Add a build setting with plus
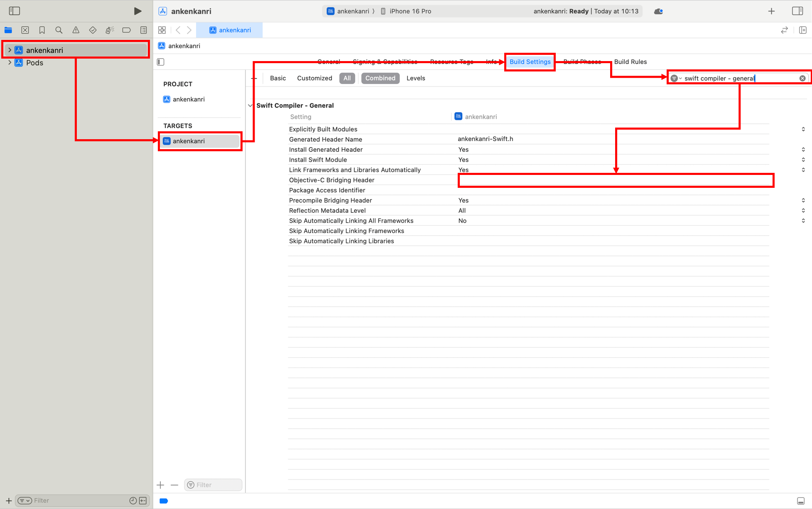The image size is (812, 509). point(254,78)
